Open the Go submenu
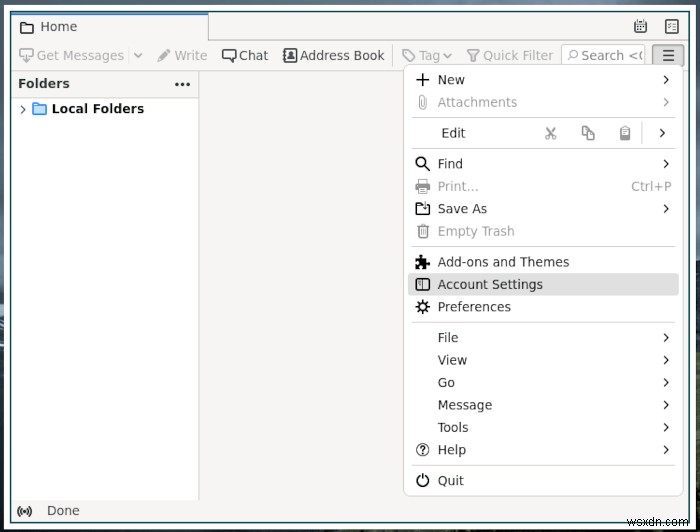This screenshot has width=700, height=532. coord(543,382)
